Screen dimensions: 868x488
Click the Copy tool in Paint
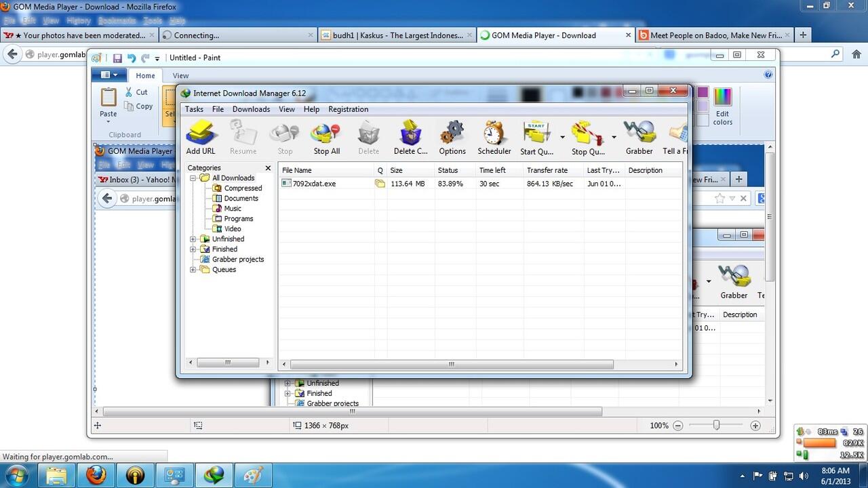[139, 106]
